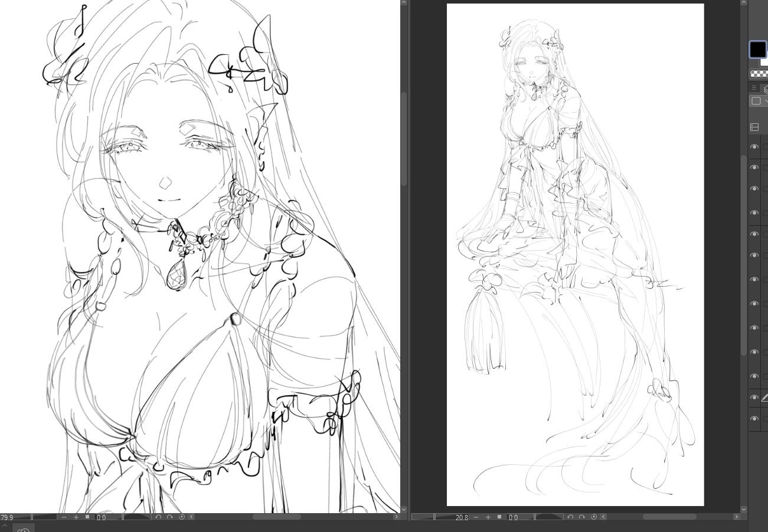Reset rotation on the left canvas view
Image resolution: width=768 pixels, height=532 pixels.
pos(181,517)
